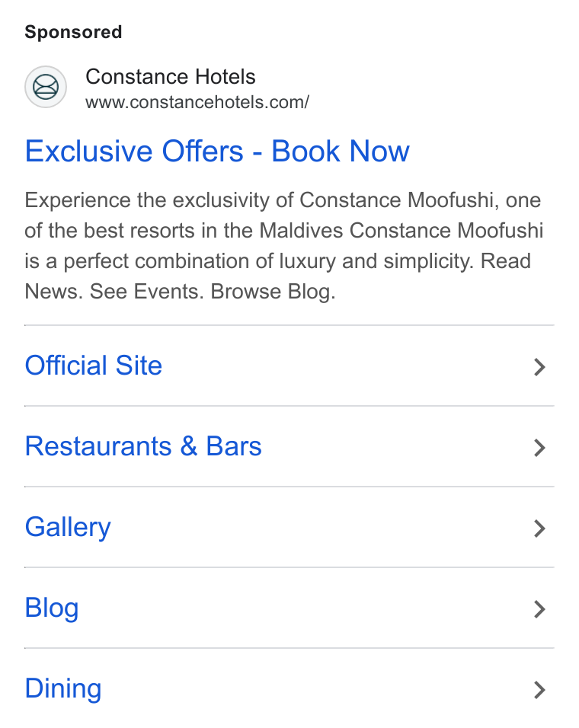The image size is (579, 728).
Task: Open the Restaurants & Bars sitelink
Action: (x=143, y=446)
